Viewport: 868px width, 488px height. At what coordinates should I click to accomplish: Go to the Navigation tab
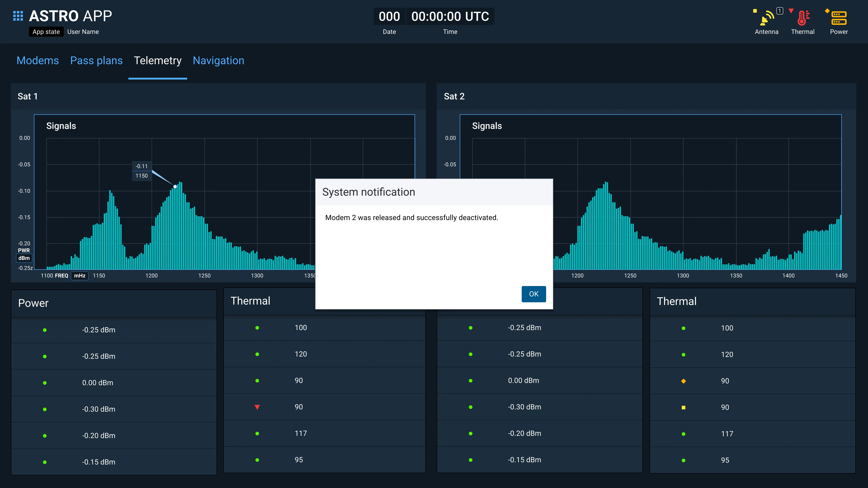(218, 61)
